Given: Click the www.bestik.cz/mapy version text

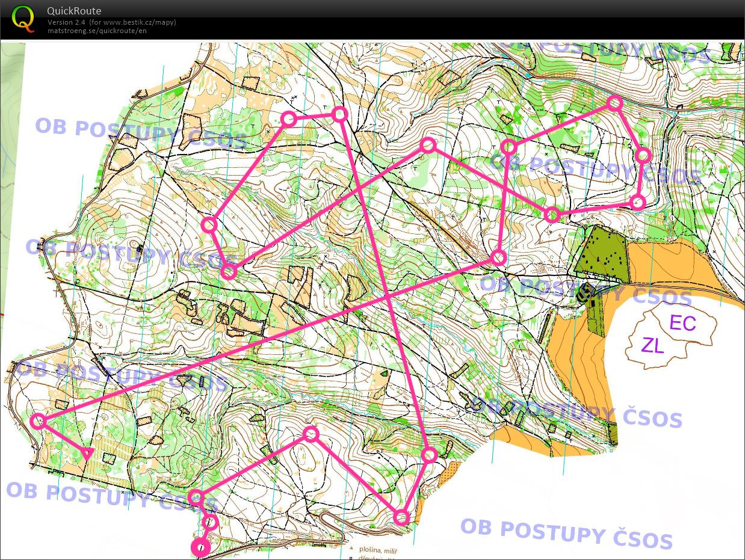Looking at the screenshot, I should pyautogui.click(x=112, y=22).
